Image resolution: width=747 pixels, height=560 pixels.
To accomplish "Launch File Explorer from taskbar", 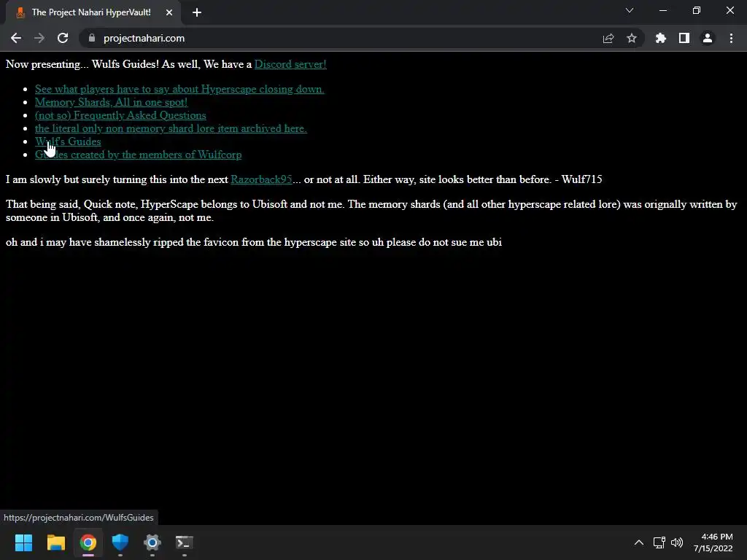I will pos(55,542).
